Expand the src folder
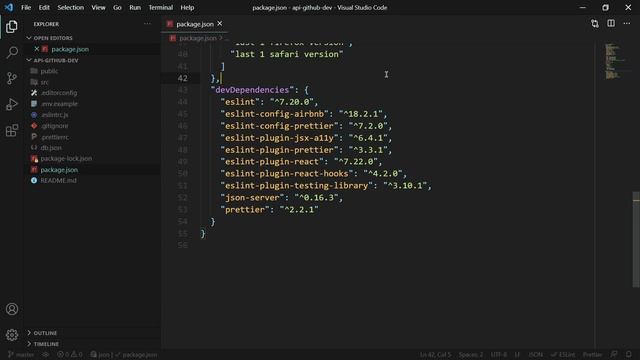 coord(44,82)
